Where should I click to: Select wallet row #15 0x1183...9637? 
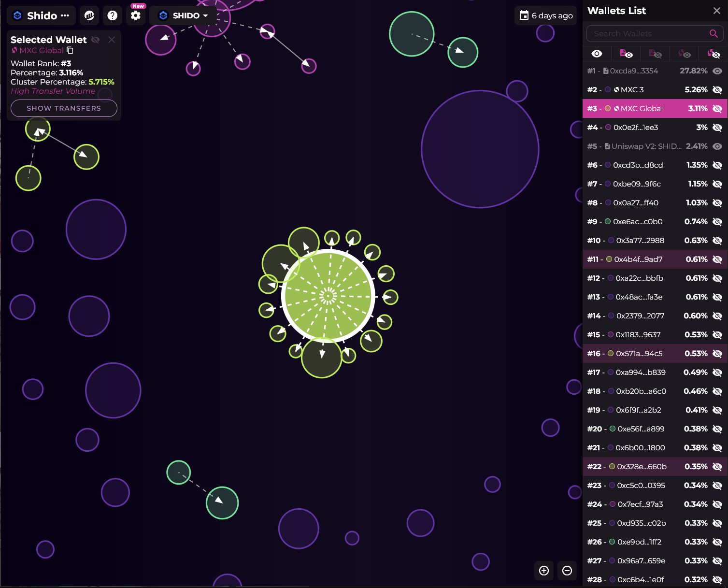[655, 334]
